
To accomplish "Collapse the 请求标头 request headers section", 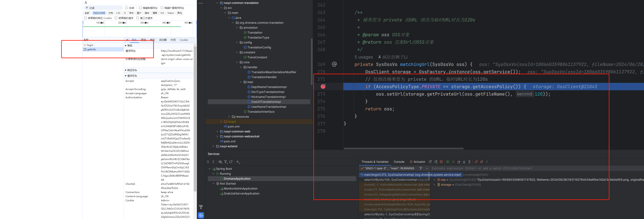I will tap(126, 76).
